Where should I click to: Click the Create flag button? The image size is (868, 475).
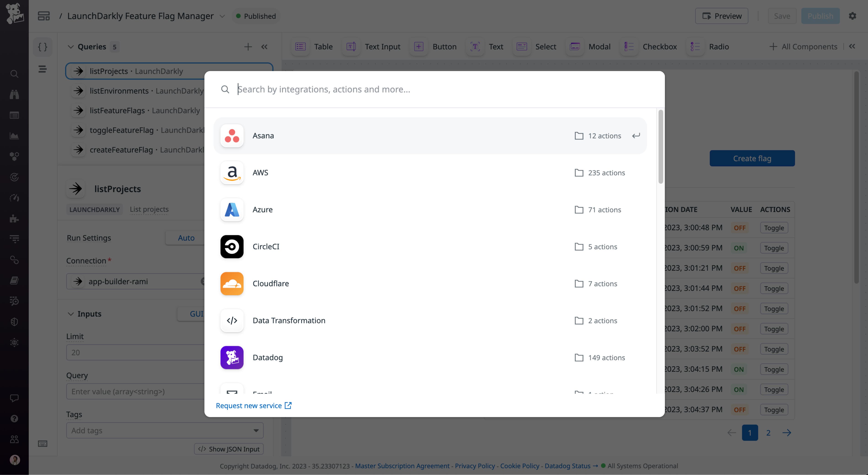point(752,158)
